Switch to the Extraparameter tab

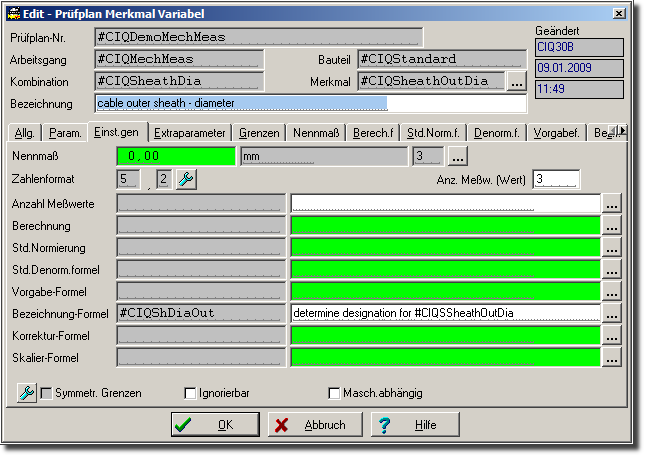[x=190, y=132]
